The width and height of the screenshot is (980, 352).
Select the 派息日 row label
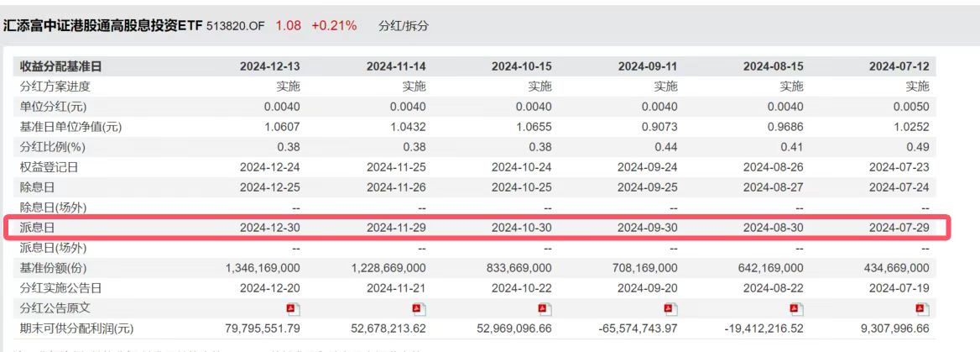[37, 228]
